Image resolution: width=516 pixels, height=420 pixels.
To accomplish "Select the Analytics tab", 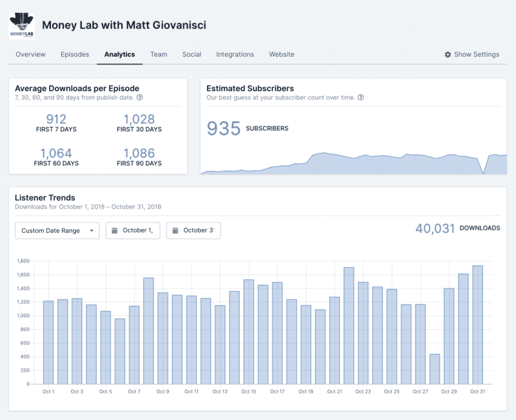I will [x=119, y=54].
